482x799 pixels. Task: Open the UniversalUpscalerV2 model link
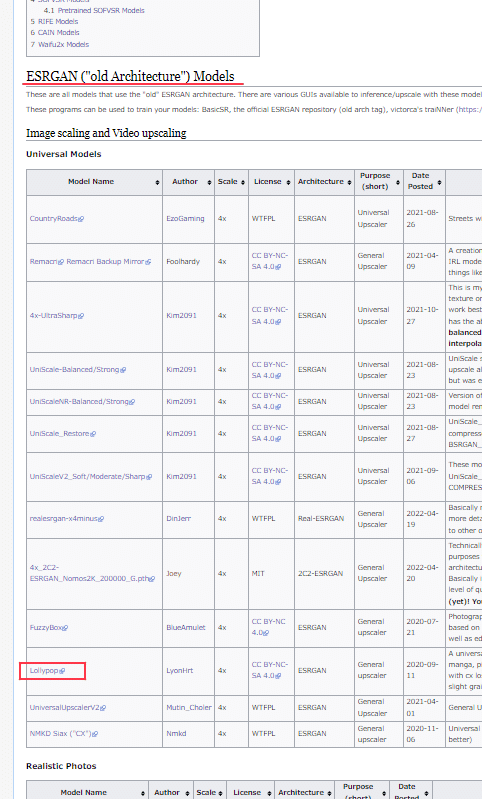pos(68,707)
